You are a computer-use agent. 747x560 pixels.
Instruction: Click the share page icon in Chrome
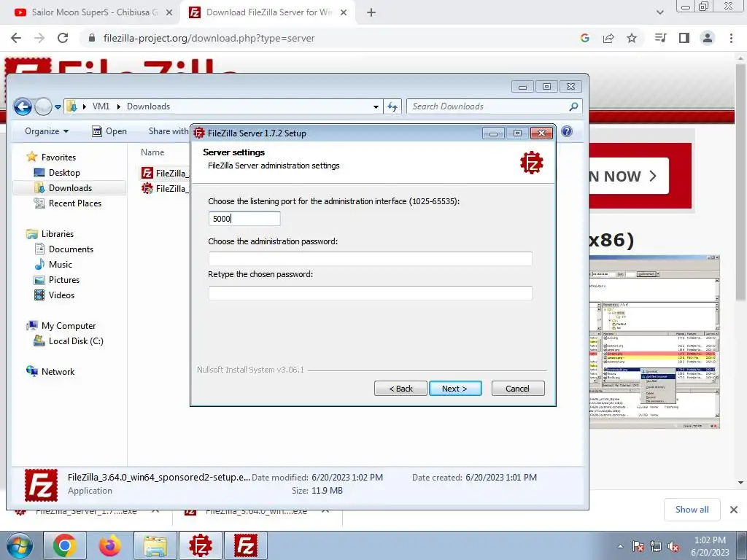[x=608, y=38]
